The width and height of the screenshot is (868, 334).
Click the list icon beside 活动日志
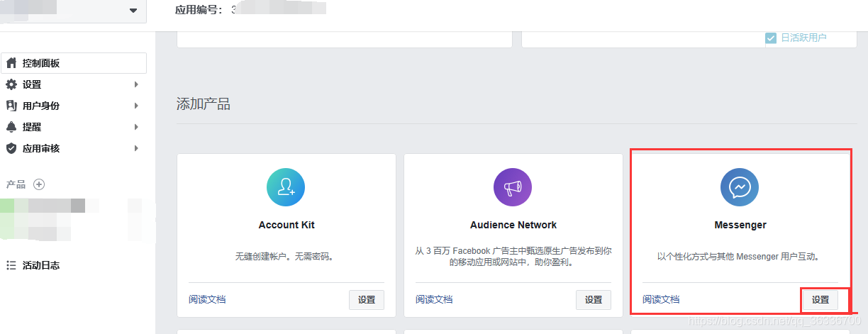tap(11, 265)
